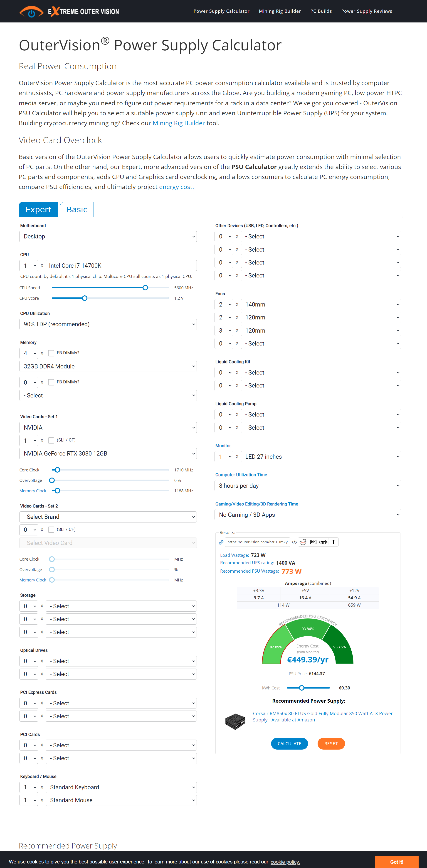The height and width of the screenshot is (868, 427).
Task: Open the NVIDIA GeForce RTX 3080 12GB dropdown
Action: [x=108, y=454]
